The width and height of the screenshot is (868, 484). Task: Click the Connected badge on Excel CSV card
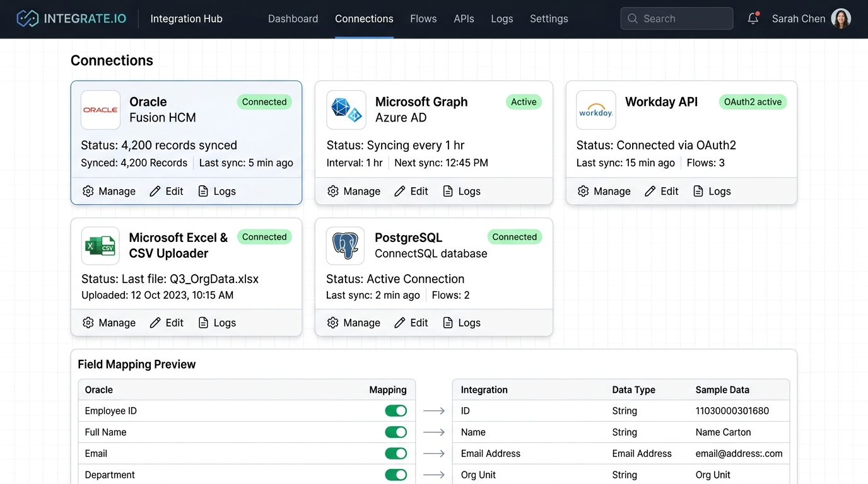pyautogui.click(x=264, y=237)
